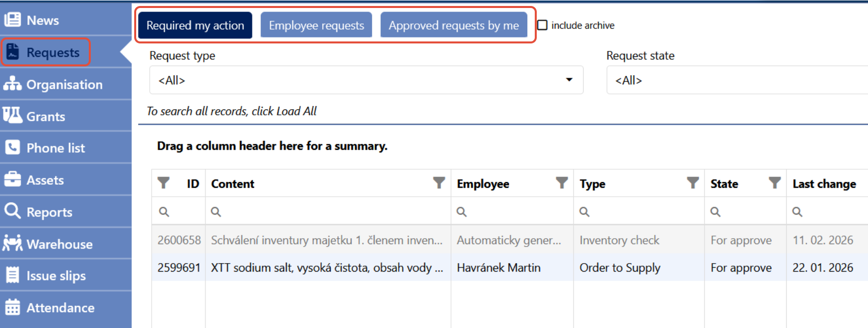Sort by the State column header
The height and width of the screenshot is (328, 868).
(x=724, y=184)
